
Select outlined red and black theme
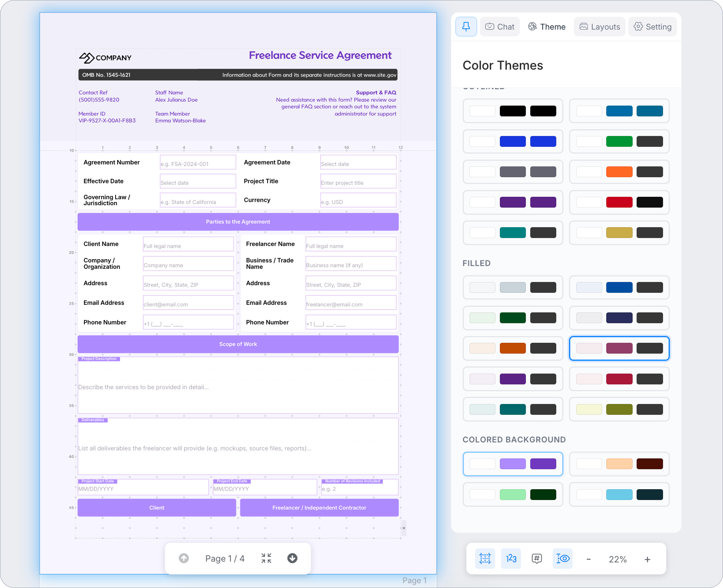619,202
